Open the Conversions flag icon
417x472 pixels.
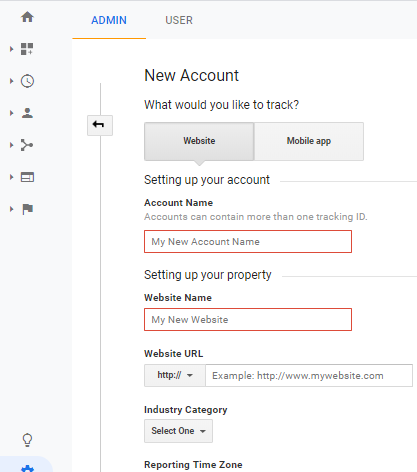(x=28, y=209)
